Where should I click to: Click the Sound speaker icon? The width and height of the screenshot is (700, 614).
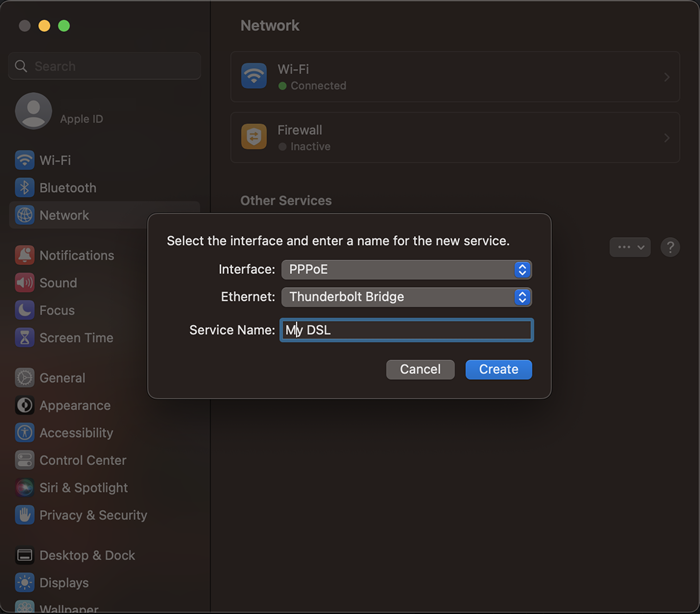coord(25,283)
